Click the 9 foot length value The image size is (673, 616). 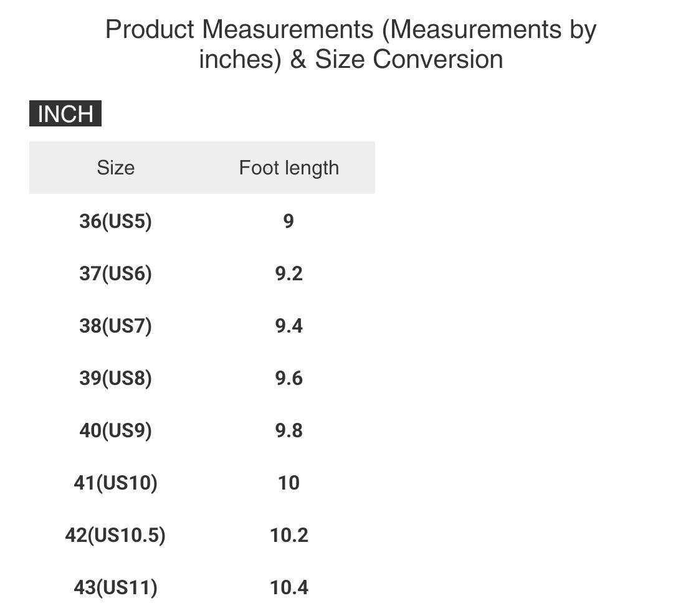pyautogui.click(x=289, y=221)
